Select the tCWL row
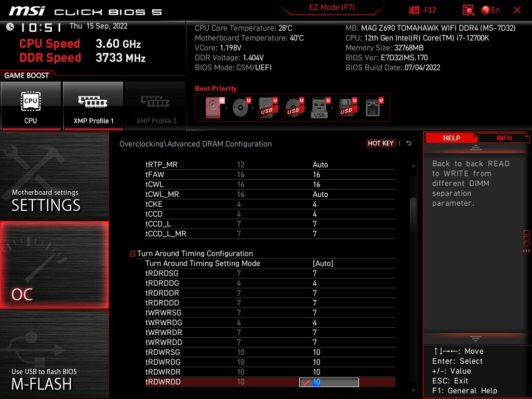532x399 pixels. (x=270, y=184)
